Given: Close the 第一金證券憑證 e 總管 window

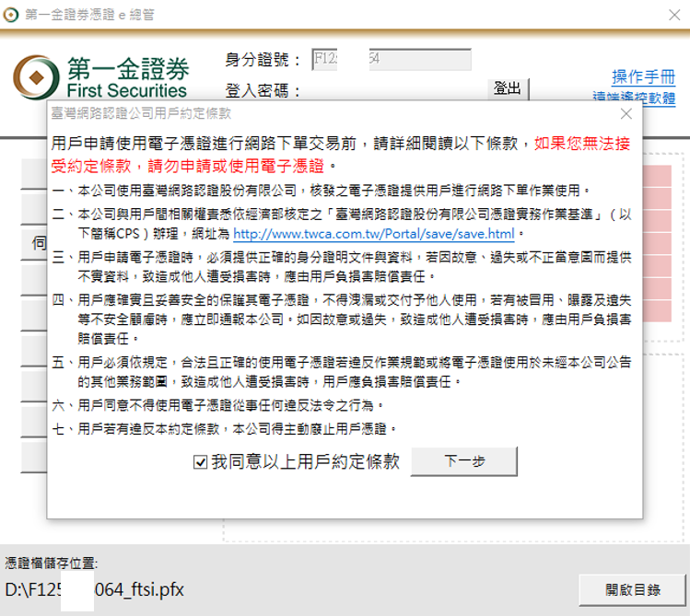Looking at the screenshot, I should coord(672,15).
